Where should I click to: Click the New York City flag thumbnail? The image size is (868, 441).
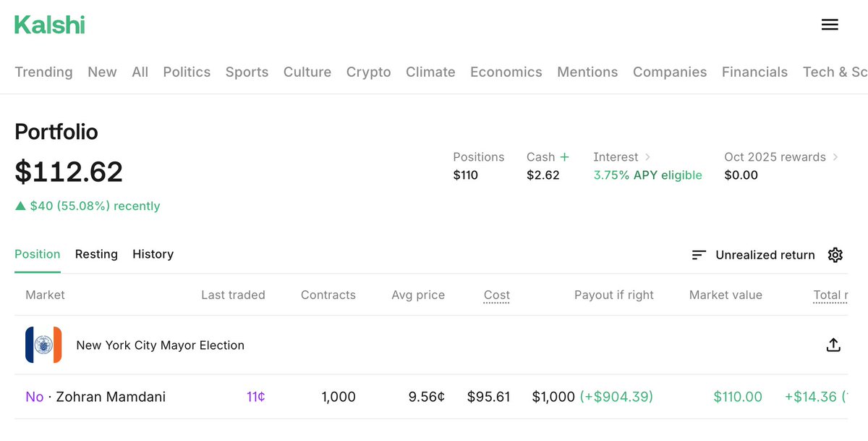[43, 345]
